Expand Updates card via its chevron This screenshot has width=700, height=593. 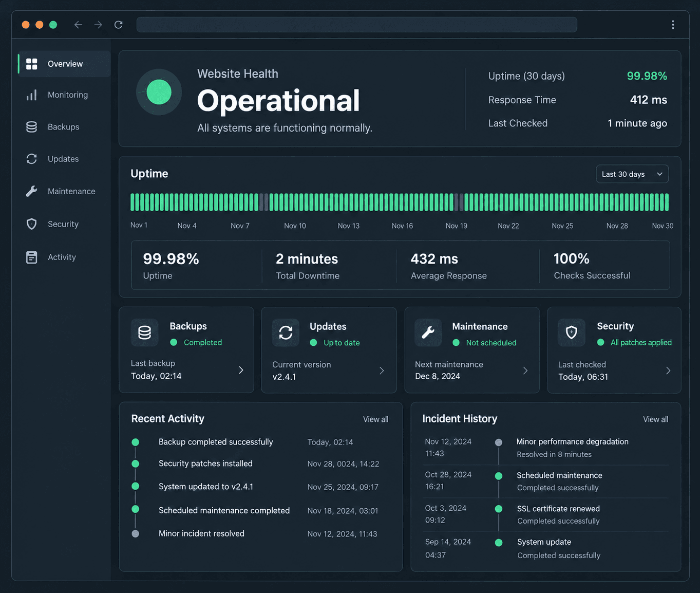click(382, 370)
